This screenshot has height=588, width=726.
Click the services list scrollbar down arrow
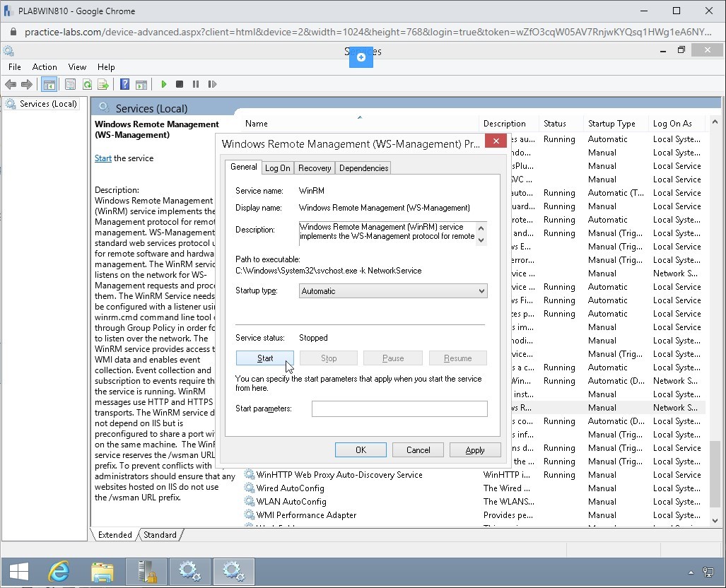pyautogui.click(x=715, y=520)
